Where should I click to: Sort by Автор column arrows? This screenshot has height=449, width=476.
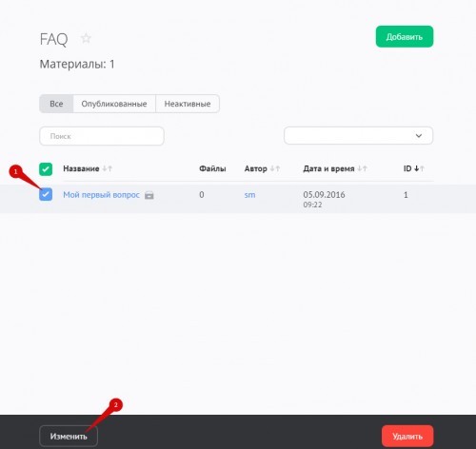275,168
